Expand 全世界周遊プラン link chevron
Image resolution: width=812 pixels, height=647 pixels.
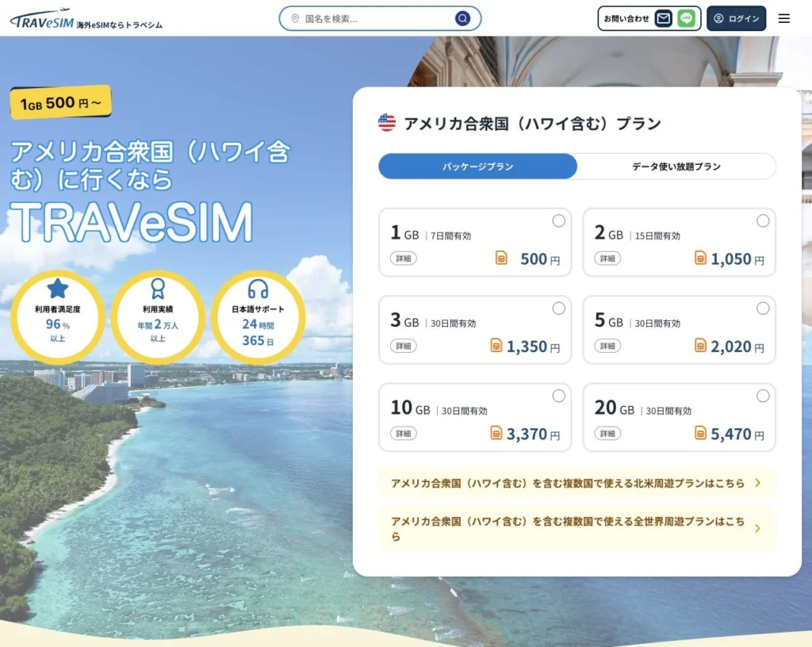[758, 529]
